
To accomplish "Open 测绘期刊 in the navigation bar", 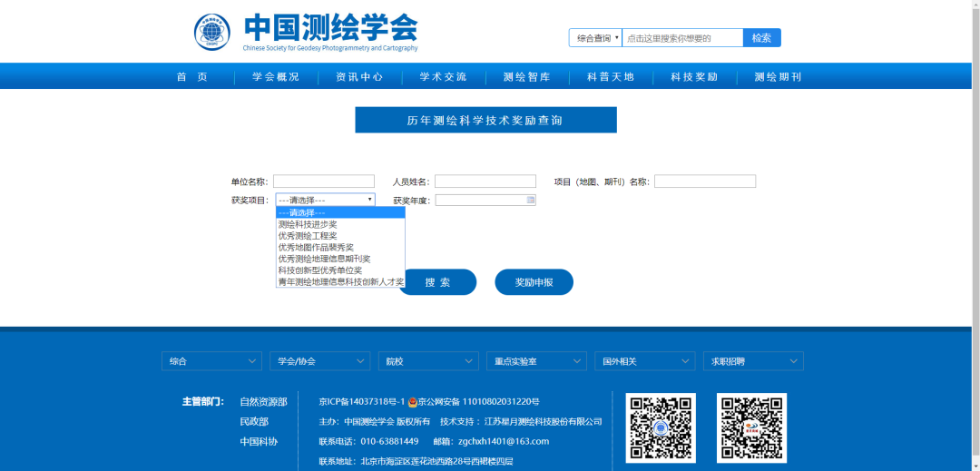I will [778, 77].
